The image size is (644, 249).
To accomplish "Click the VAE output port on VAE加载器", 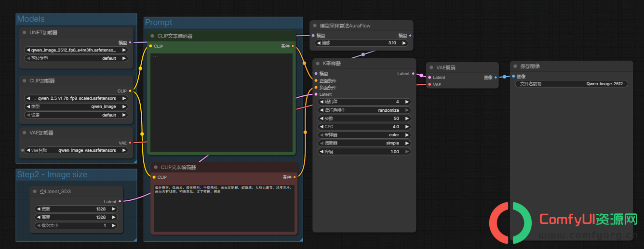I will point(130,143).
